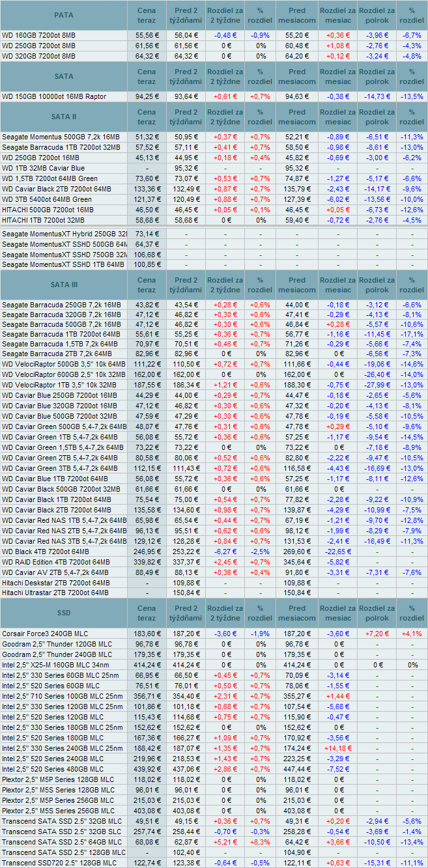Click 'Plextor 2,5" M5S Series 256GB MLC' name
This screenshot has width=428, height=868.
tap(58, 811)
